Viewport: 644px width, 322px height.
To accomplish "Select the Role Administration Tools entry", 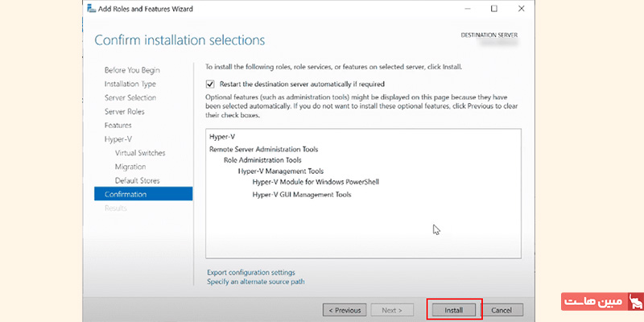I will pos(262,160).
